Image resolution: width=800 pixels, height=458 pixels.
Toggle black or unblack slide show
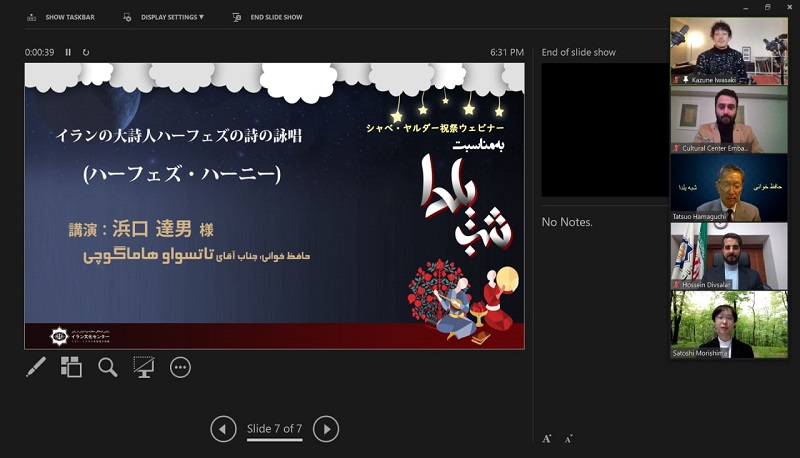tap(144, 367)
